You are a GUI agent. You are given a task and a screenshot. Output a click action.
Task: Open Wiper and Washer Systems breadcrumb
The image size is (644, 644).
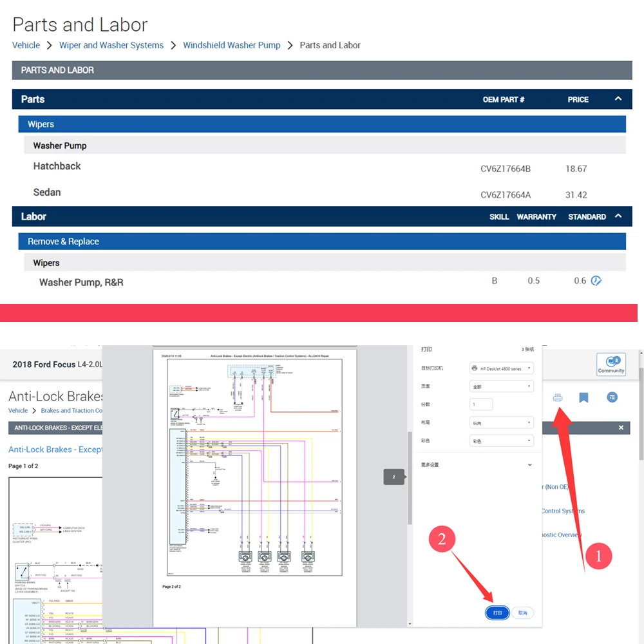pos(111,45)
